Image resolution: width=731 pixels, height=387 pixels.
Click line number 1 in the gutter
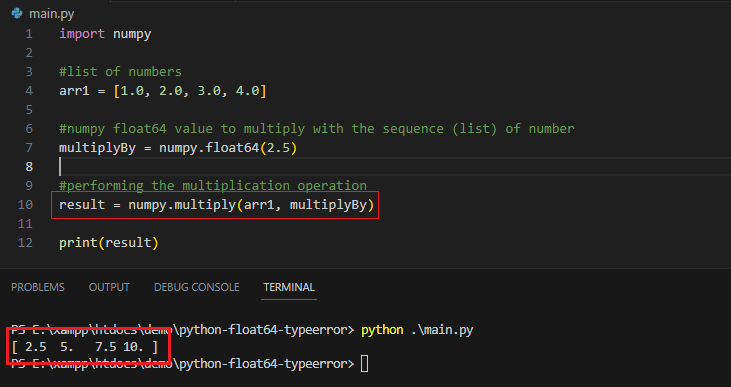pyautogui.click(x=29, y=34)
